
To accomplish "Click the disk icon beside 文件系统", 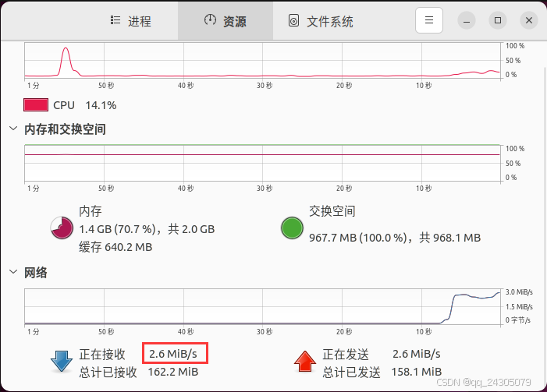I will [293, 20].
